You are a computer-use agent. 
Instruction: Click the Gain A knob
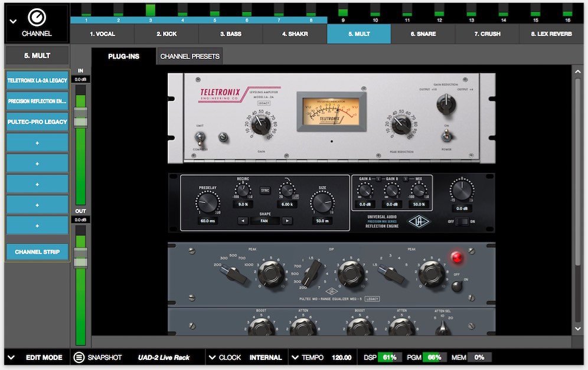click(365, 191)
